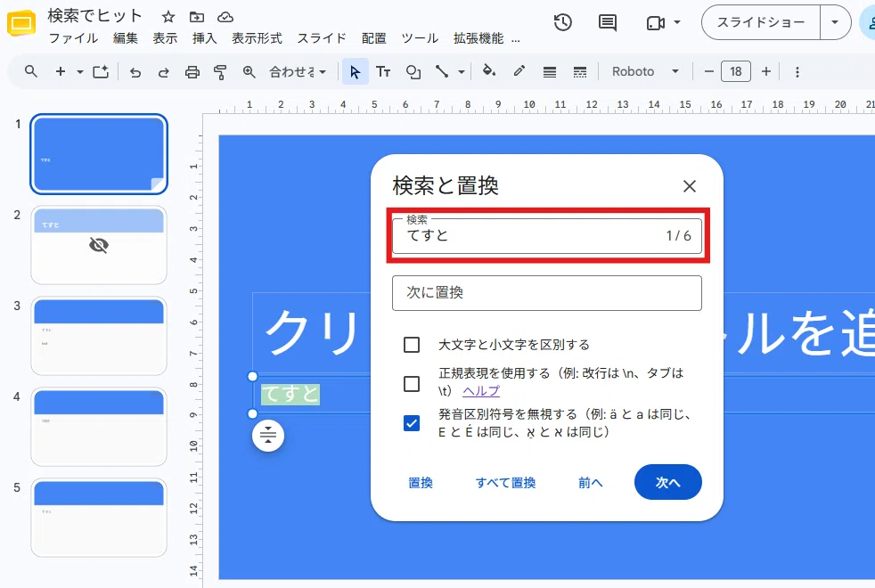Click the 次に置換 input field
Viewport: 875px width, 588px height.
(x=547, y=293)
